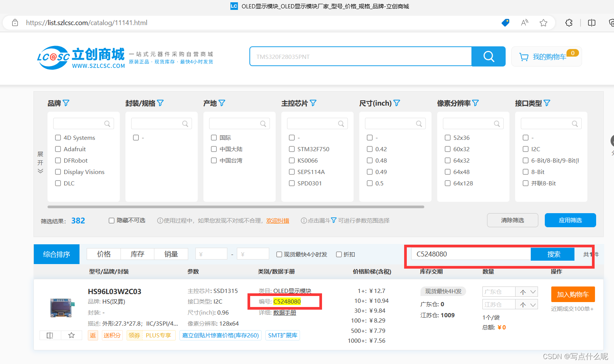Viewport: 614px width, 364px height.
Task: Open the 品牌 filter funnel icon
Action: [66, 103]
